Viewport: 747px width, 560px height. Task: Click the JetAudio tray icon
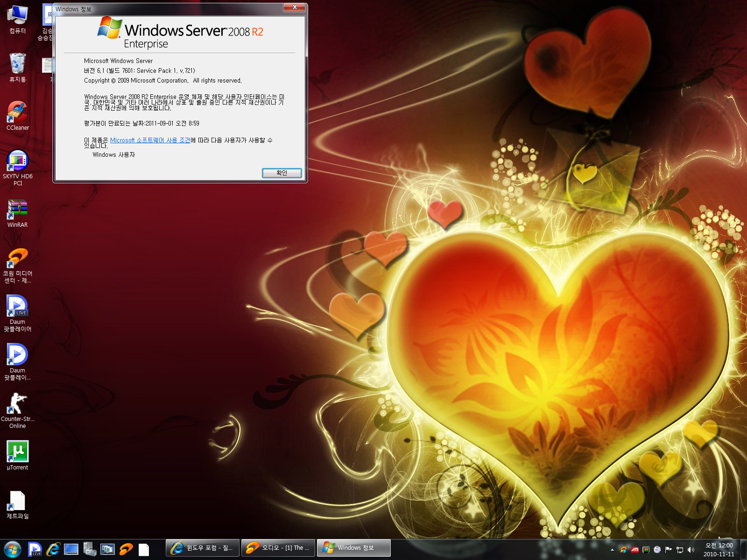(x=623, y=550)
